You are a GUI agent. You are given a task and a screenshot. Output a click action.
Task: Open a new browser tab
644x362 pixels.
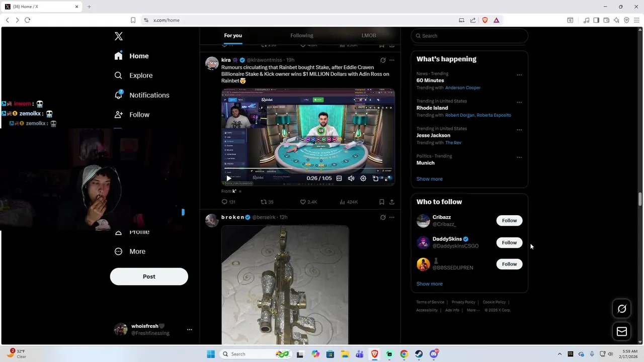point(89,7)
